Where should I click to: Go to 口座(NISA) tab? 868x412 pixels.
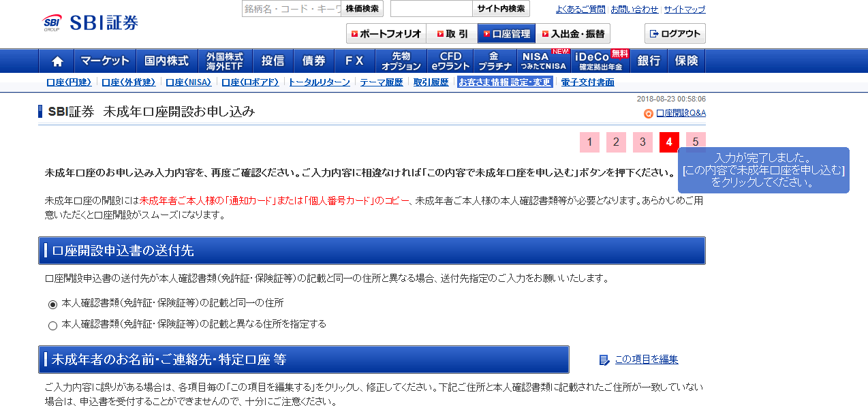click(x=189, y=82)
